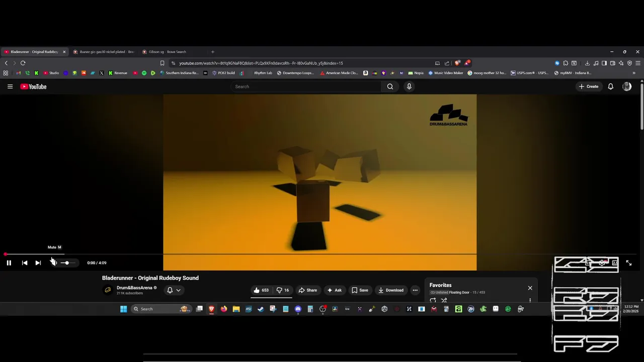Open the POE2 build bookmark
The height and width of the screenshot is (362, 644).
223,73
